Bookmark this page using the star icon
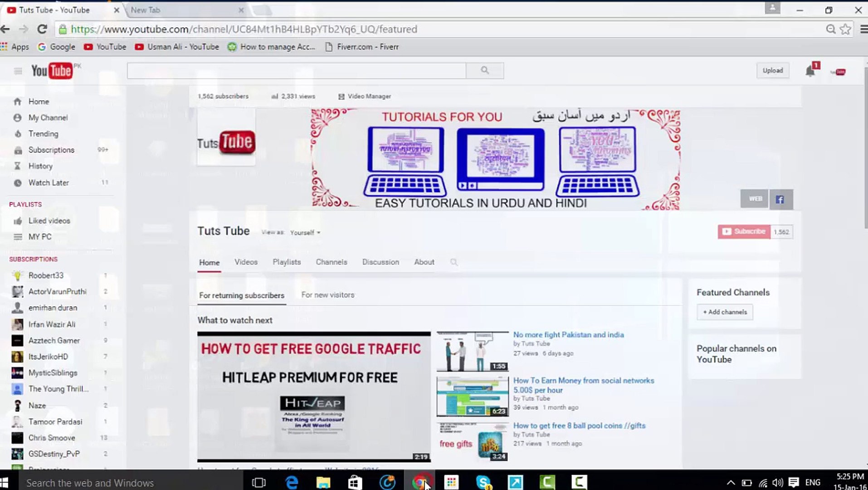 pos(845,29)
